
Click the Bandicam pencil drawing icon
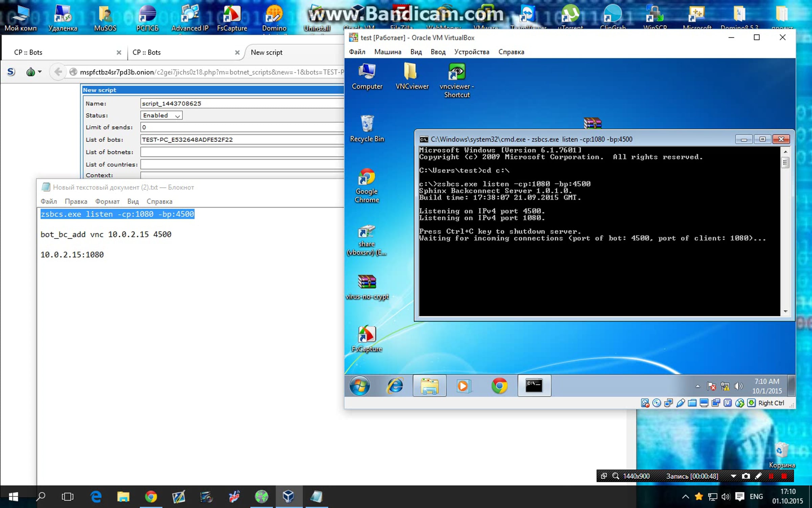point(758,476)
